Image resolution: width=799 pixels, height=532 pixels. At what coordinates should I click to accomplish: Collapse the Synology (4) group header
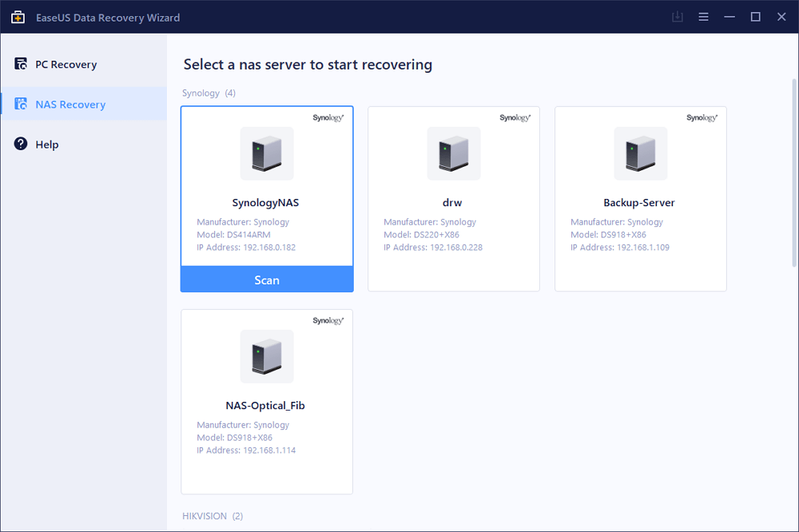tap(209, 93)
